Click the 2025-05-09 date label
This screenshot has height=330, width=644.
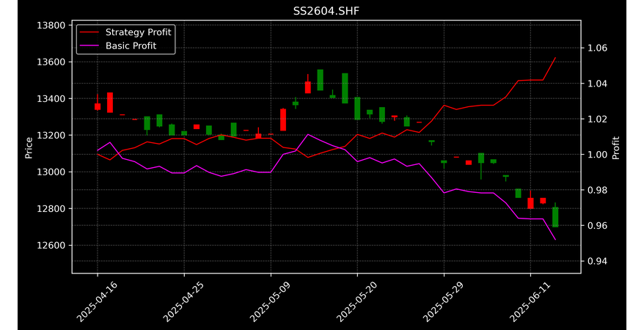click(268, 301)
